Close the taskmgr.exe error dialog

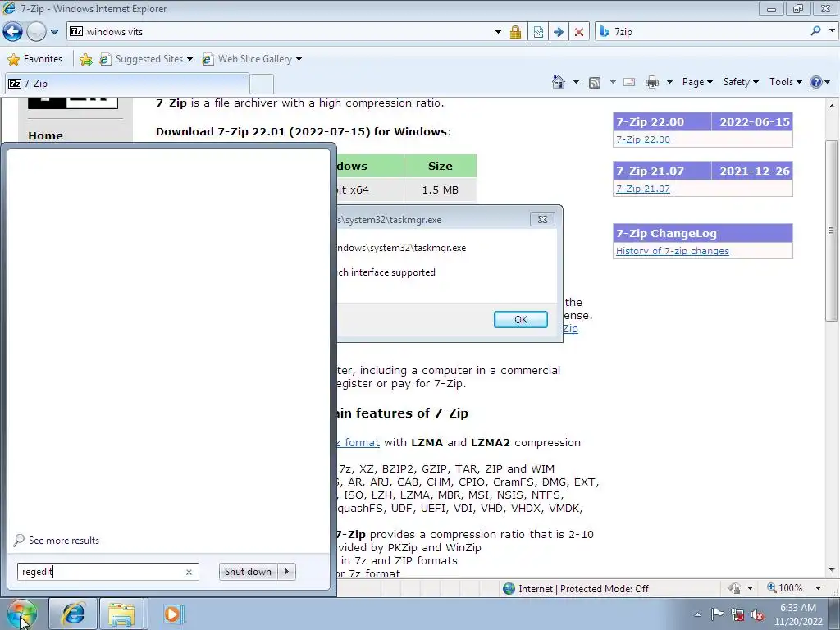pos(542,219)
